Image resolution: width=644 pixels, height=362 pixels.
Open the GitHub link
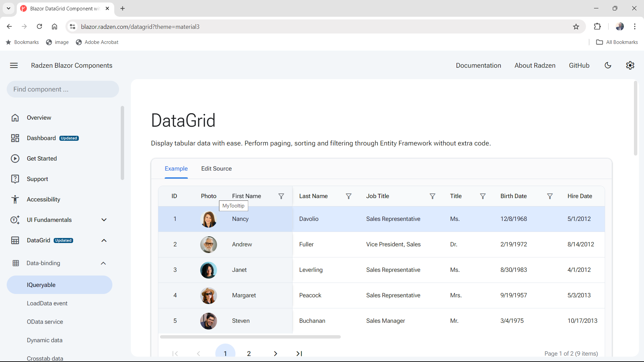579,65
